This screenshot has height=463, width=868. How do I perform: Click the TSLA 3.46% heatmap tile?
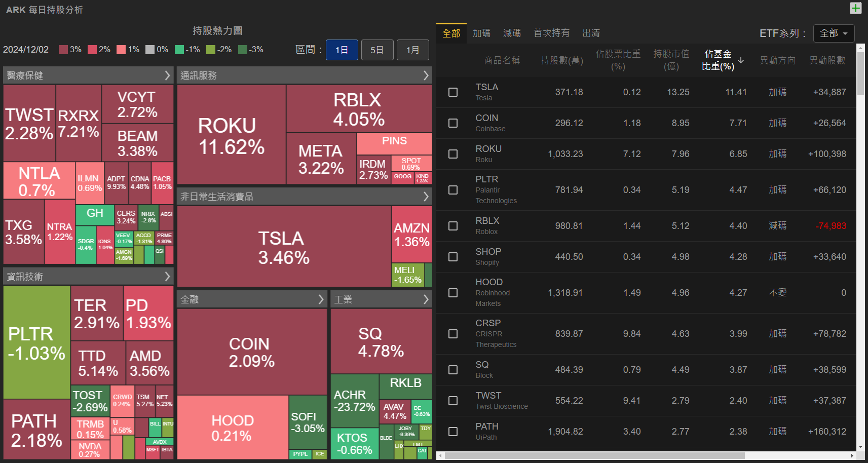tap(284, 247)
